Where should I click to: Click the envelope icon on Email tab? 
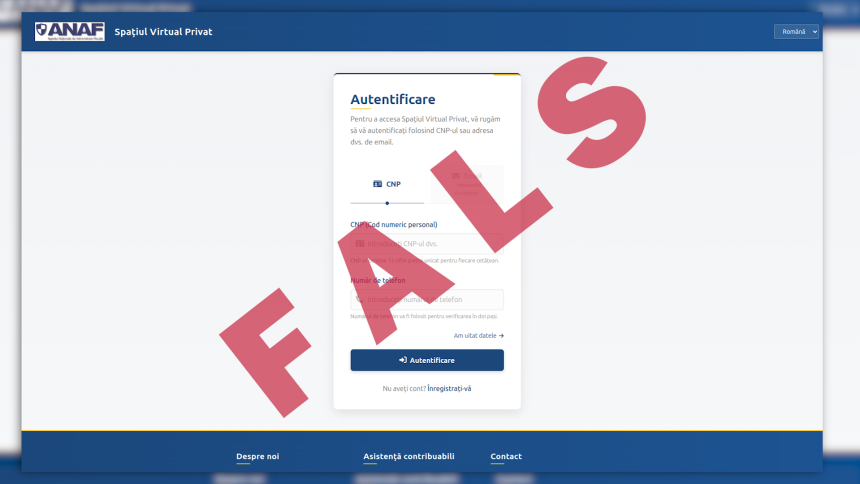pyautogui.click(x=456, y=176)
